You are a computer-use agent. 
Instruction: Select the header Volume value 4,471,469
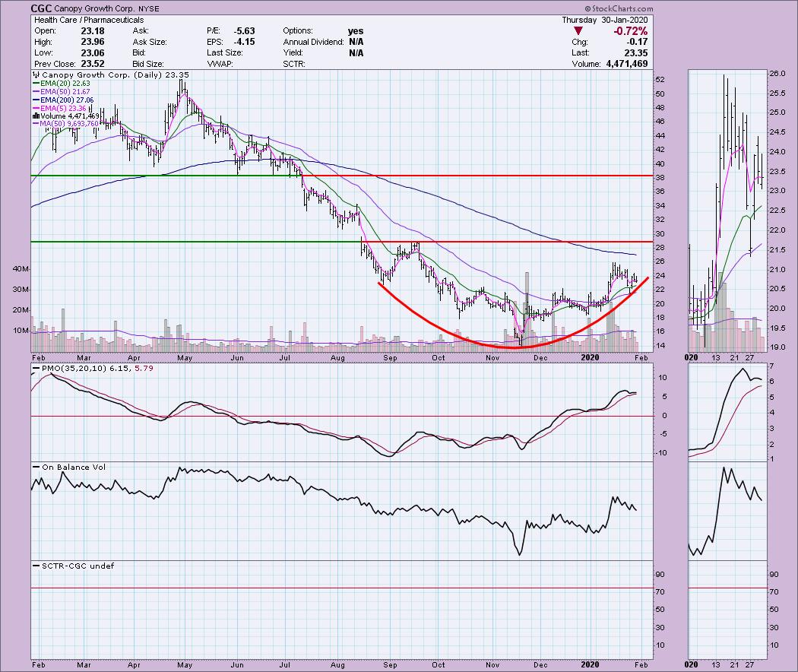626,64
